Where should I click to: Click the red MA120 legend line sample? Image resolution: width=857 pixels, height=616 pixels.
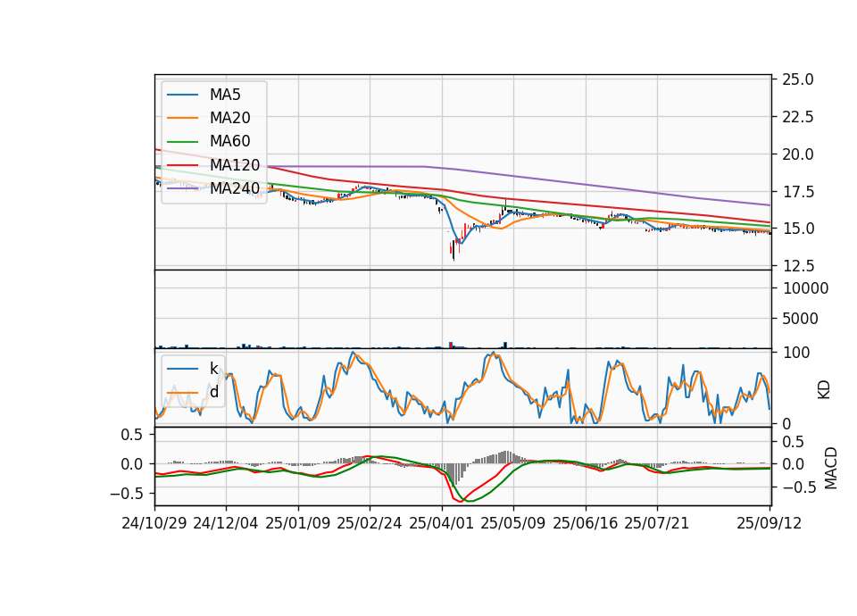[182, 164]
